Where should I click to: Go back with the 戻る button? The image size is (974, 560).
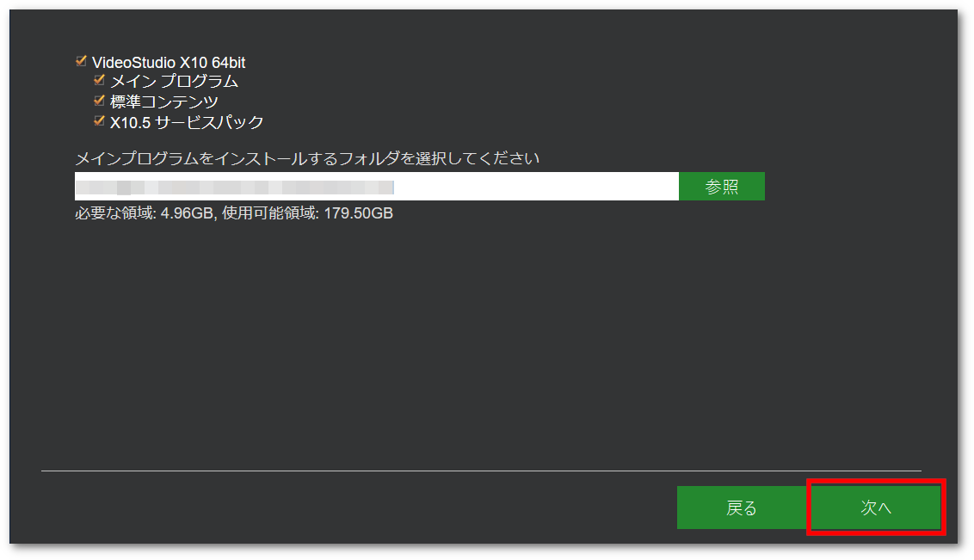tap(743, 508)
